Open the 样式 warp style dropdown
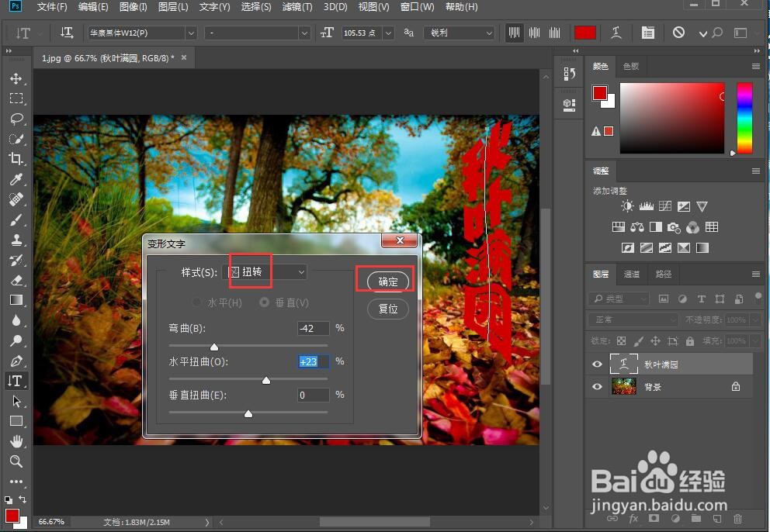 [265, 272]
